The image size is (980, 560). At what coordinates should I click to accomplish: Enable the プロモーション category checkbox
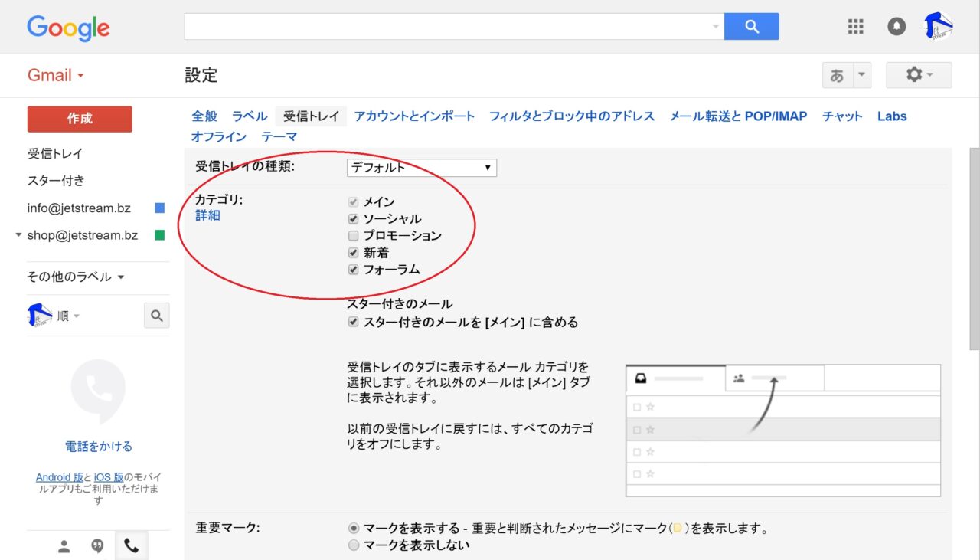tap(353, 236)
